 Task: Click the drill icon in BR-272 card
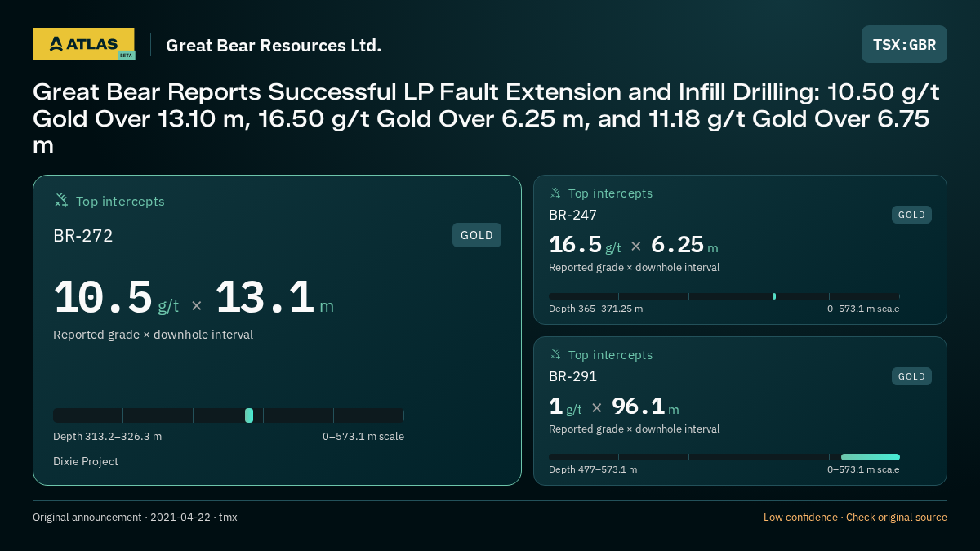pos(61,200)
